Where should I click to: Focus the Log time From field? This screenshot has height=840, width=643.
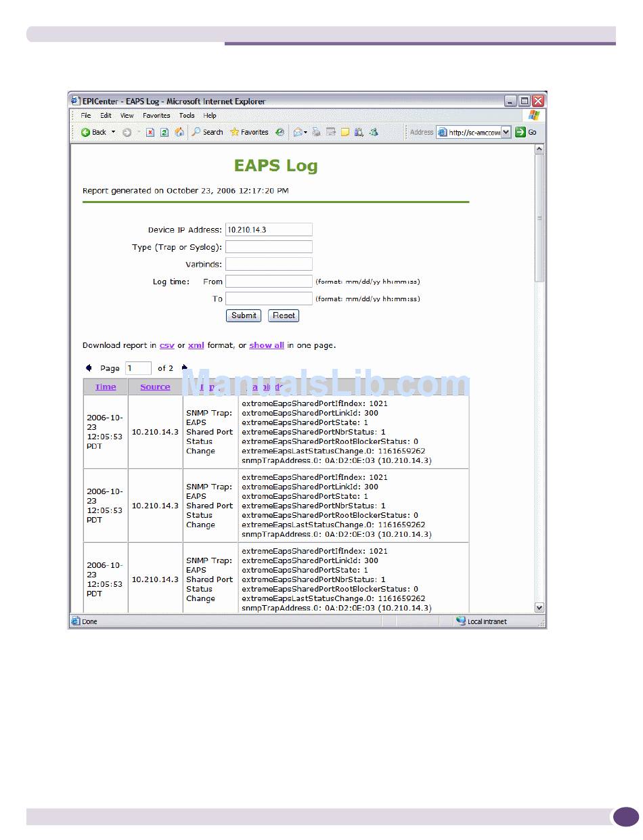[269, 282]
